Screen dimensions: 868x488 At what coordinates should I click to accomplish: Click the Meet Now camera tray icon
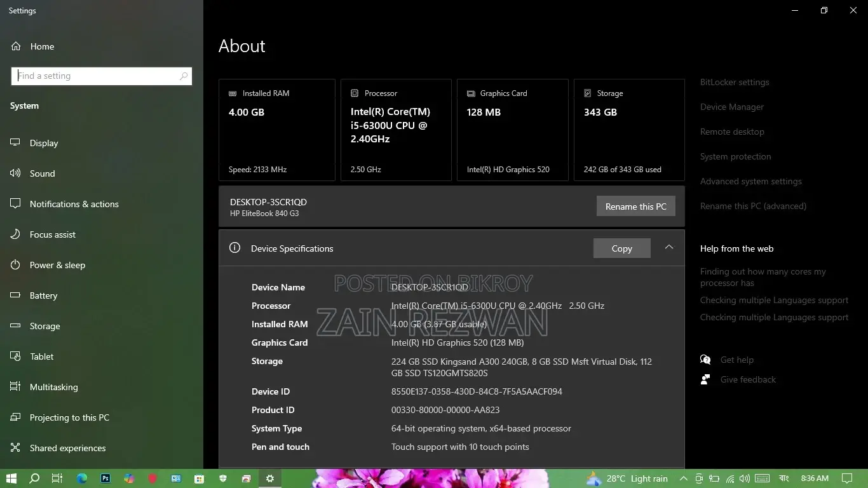point(699,478)
